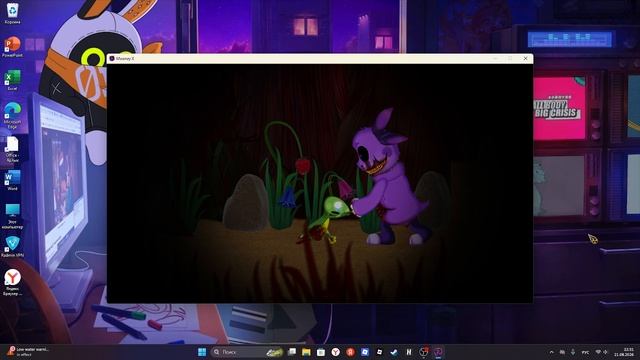Select the Yandex Browser desktop shortcut
Screen dimensions: 640x360
pyautogui.click(x=12, y=282)
